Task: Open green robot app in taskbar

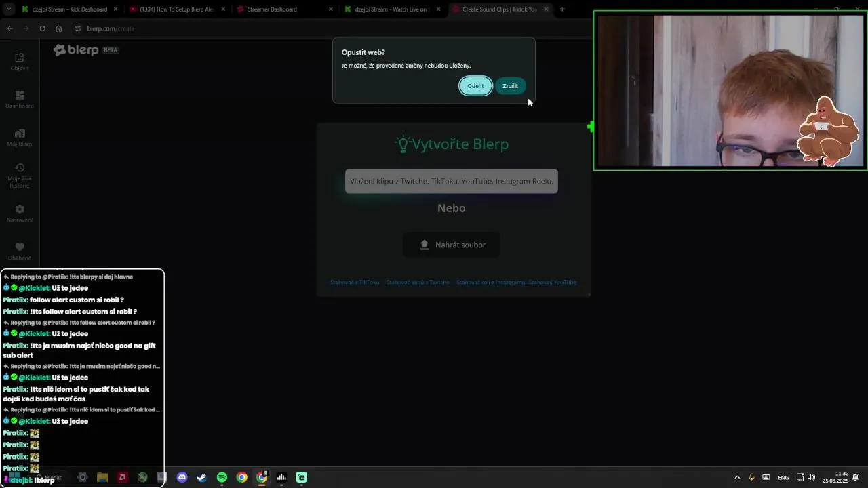Action: (302, 477)
